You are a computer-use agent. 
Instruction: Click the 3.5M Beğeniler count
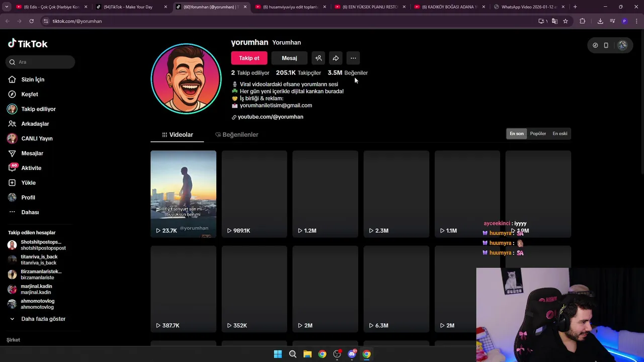[x=348, y=73]
